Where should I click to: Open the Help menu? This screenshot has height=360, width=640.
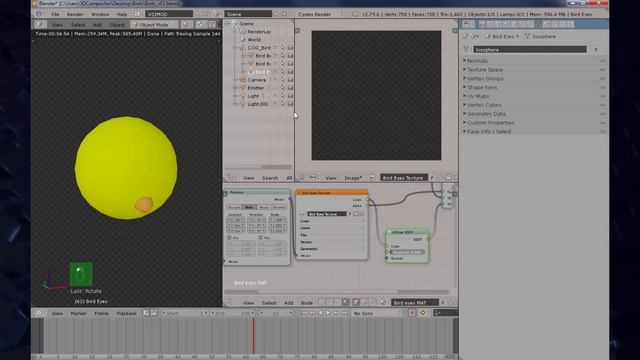pos(122,14)
